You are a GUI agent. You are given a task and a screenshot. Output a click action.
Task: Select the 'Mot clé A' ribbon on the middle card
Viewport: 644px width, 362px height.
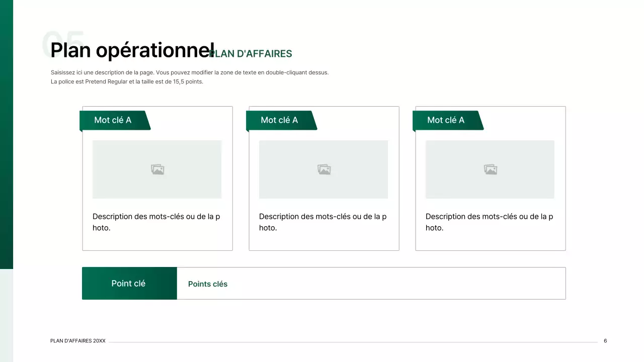(x=280, y=120)
